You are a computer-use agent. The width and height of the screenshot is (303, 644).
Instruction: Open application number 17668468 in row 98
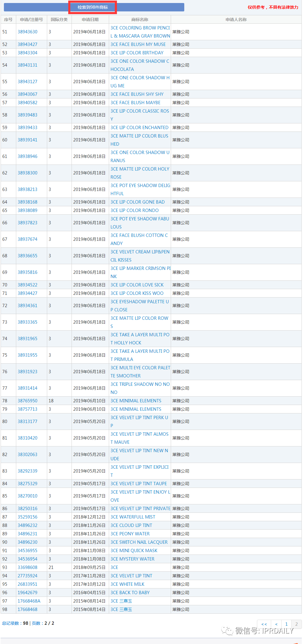pyautogui.click(x=28, y=609)
